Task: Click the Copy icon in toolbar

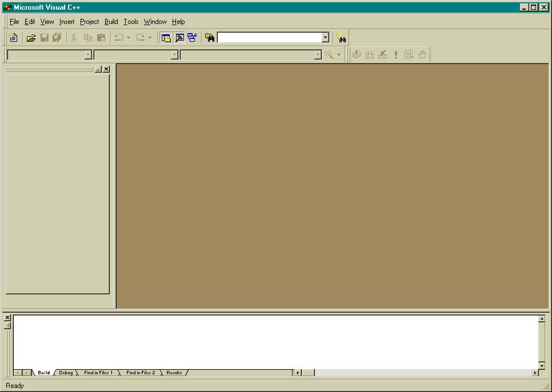Action: point(88,38)
